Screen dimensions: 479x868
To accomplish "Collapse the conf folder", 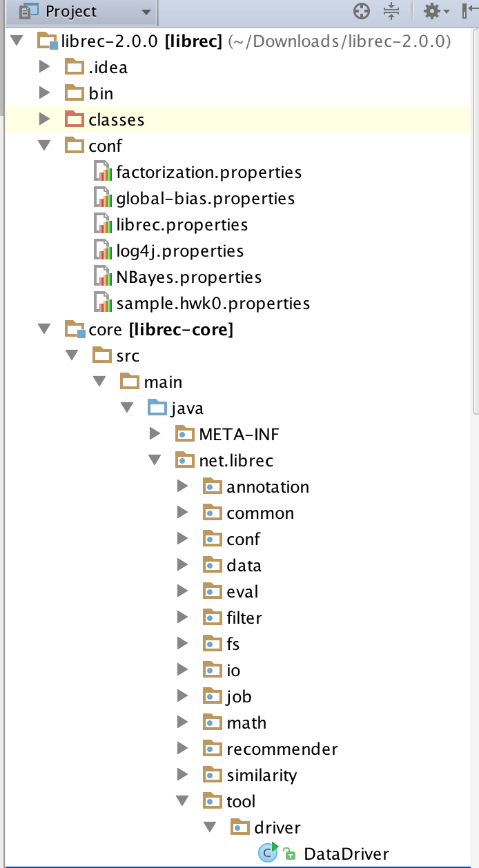I will pos(44,145).
